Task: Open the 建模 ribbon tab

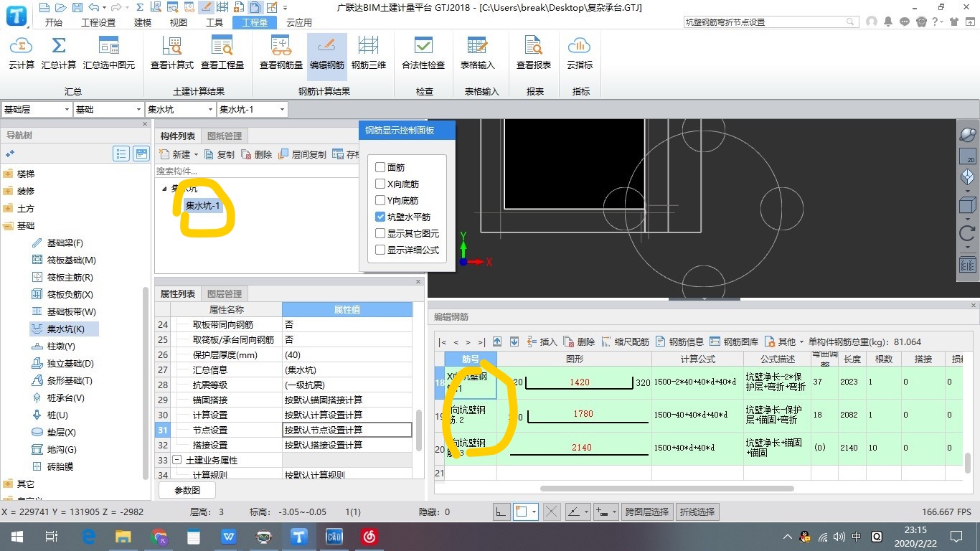Action: (143, 22)
